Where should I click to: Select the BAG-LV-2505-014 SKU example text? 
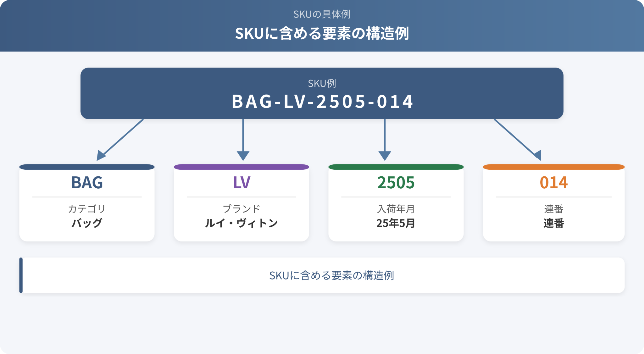point(322,102)
